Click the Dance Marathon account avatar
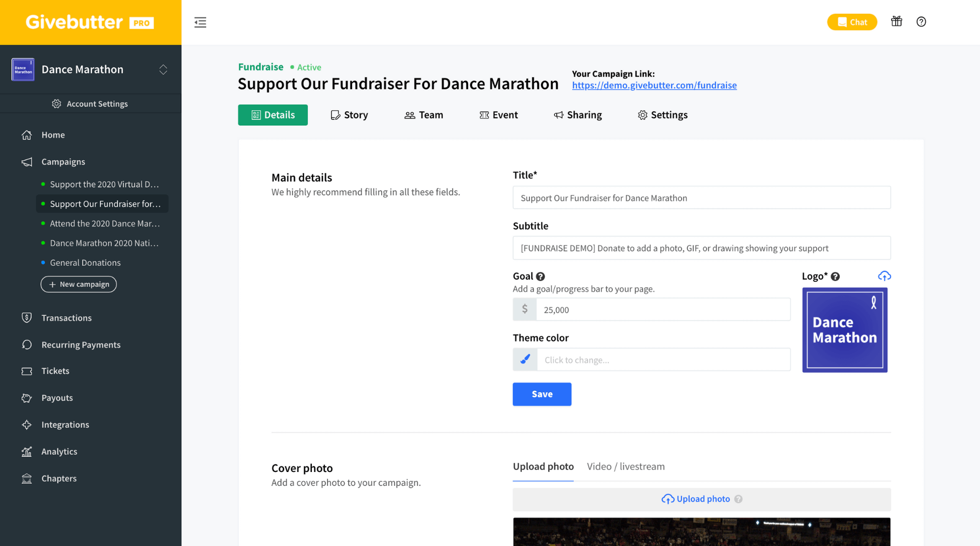Image resolution: width=980 pixels, height=546 pixels. pos(23,69)
